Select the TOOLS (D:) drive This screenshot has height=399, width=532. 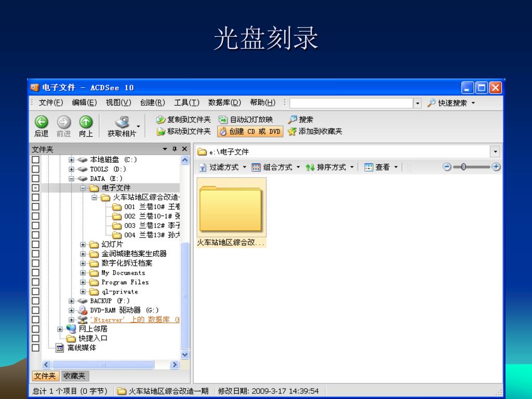(x=108, y=169)
